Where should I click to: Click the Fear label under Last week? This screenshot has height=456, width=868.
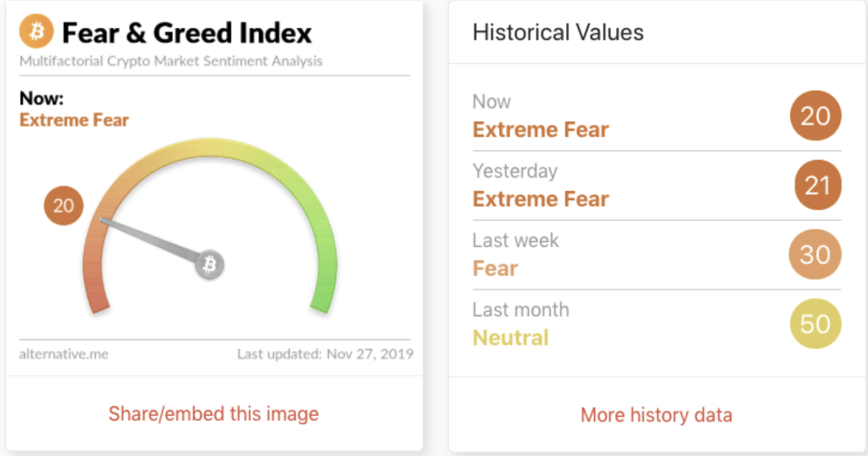(495, 268)
